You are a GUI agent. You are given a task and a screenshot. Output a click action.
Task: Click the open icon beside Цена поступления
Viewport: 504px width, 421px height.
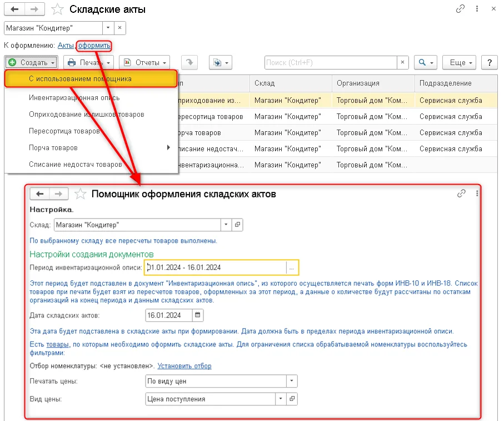(x=292, y=399)
